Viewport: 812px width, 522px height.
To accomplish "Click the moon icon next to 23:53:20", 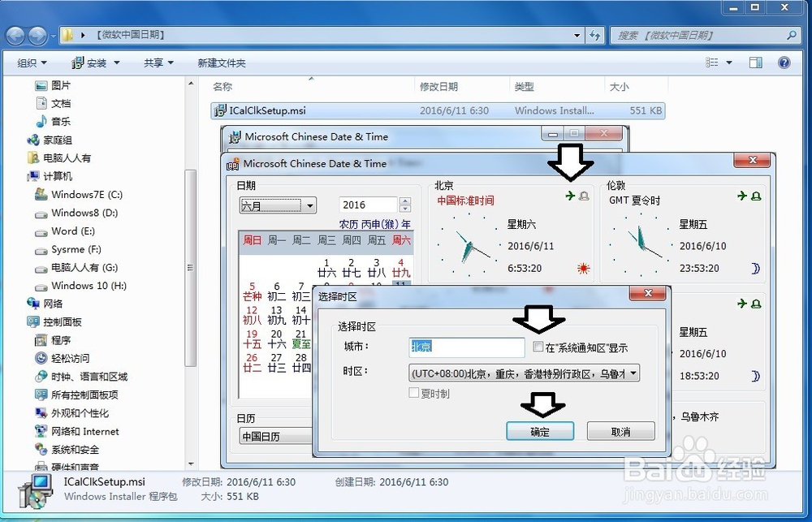I will click(x=756, y=268).
